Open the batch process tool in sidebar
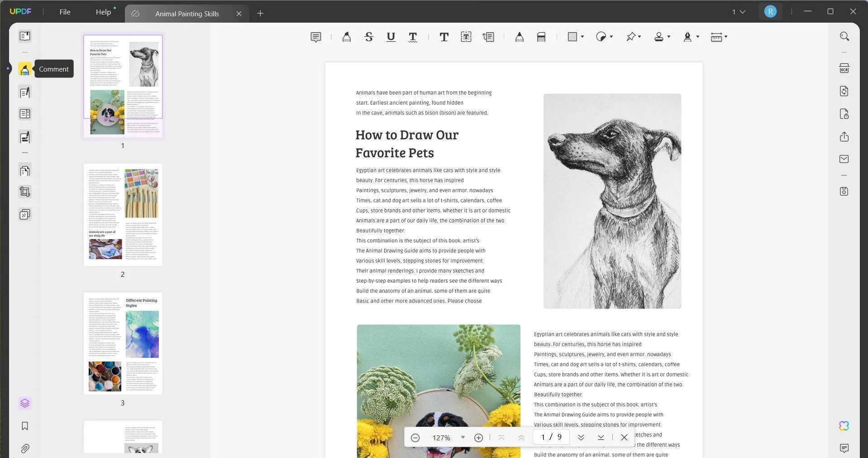This screenshot has height=458, width=868. pyautogui.click(x=25, y=214)
